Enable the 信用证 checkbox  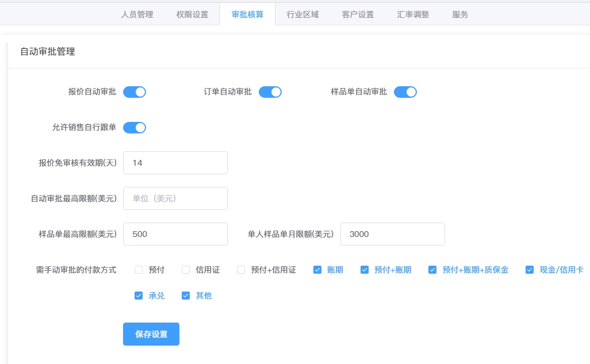tap(186, 270)
